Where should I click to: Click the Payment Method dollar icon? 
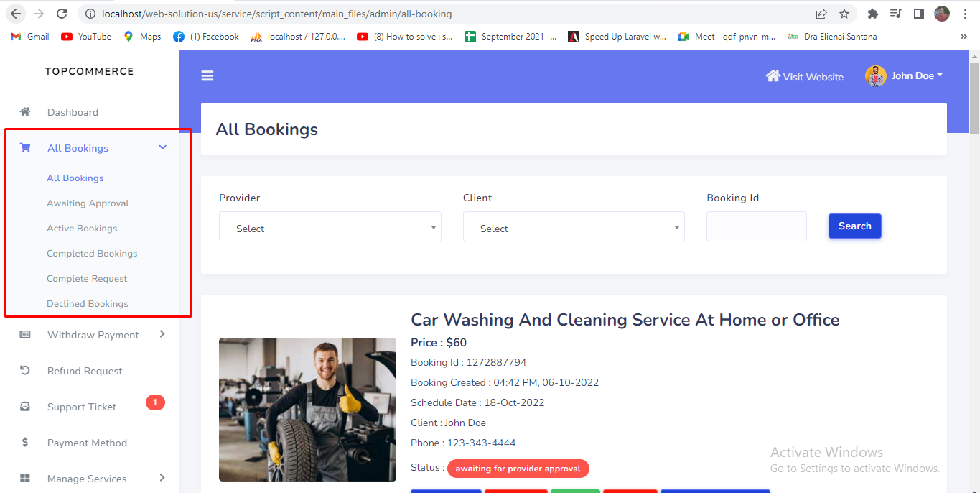pyautogui.click(x=25, y=443)
